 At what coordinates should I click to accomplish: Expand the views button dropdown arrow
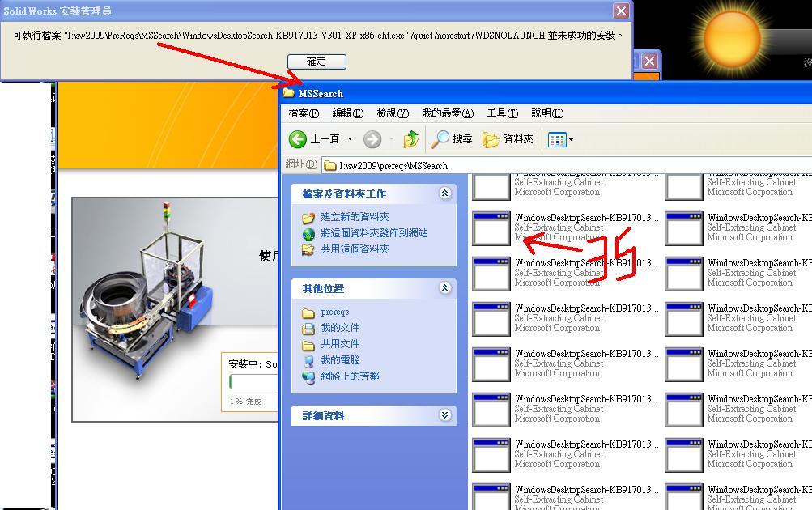coord(572,139)
